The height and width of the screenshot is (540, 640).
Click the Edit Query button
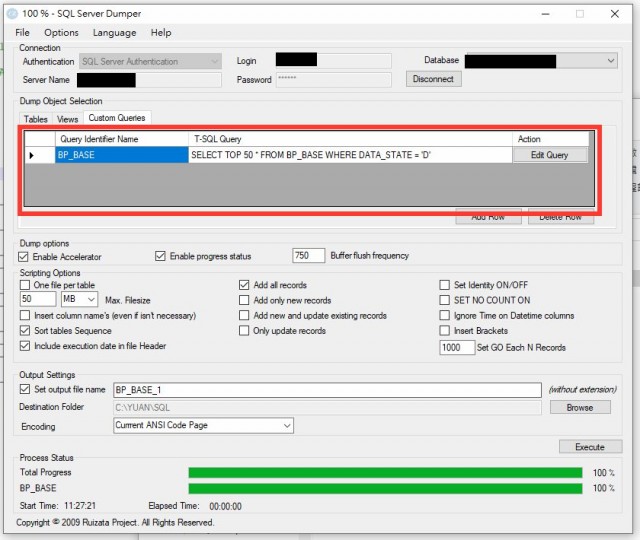pos(550,155)
